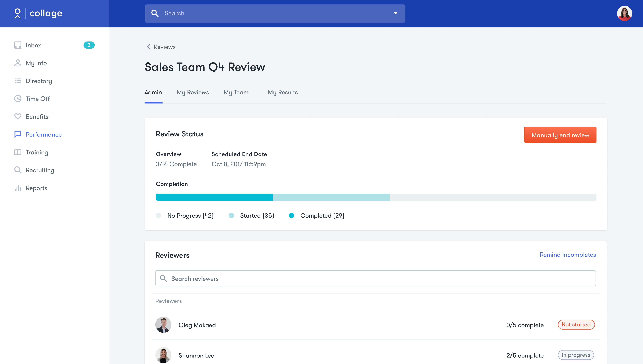Click '0/5 complete' for Oleg Makaed
Image resolution: width=643 pixels, height=364 pixels.
[x=525, y=325]
